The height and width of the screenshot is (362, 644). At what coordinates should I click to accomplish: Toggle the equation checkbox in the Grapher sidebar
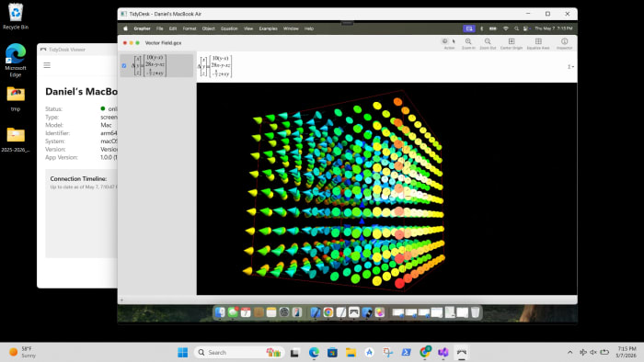(x=124, y=65)
